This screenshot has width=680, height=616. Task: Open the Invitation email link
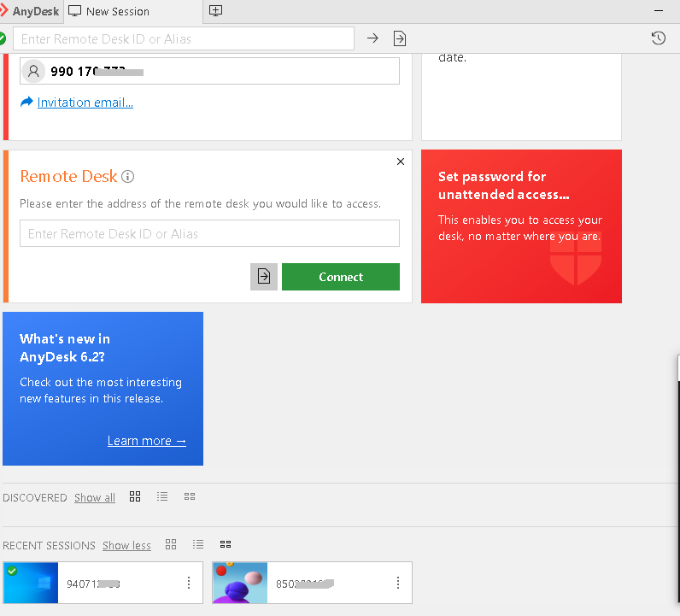pyautogui.click(x=85, y=103)
